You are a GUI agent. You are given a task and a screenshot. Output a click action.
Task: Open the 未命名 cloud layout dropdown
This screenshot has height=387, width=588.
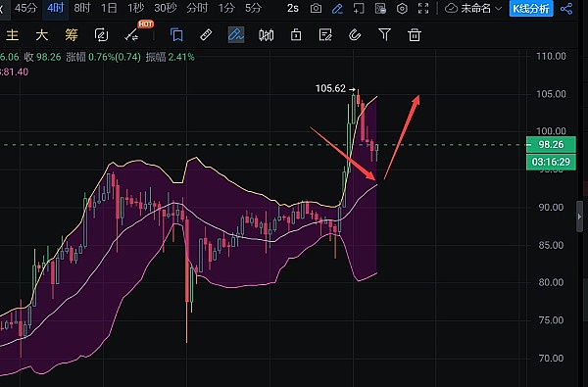[473, 8]
